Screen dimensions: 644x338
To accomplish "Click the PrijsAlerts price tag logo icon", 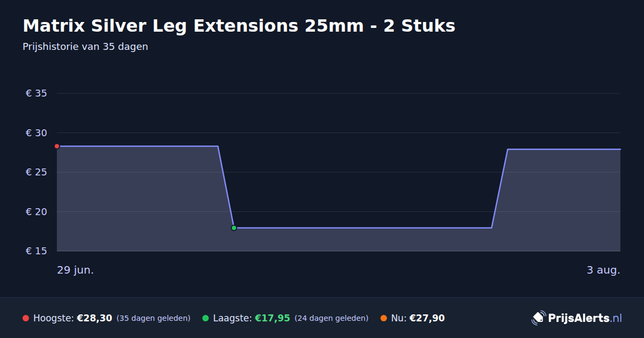I will pyautogui.click(x=538, y=318).
